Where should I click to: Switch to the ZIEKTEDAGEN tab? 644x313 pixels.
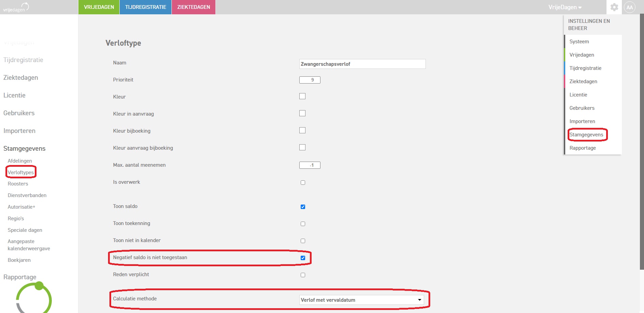193,7
